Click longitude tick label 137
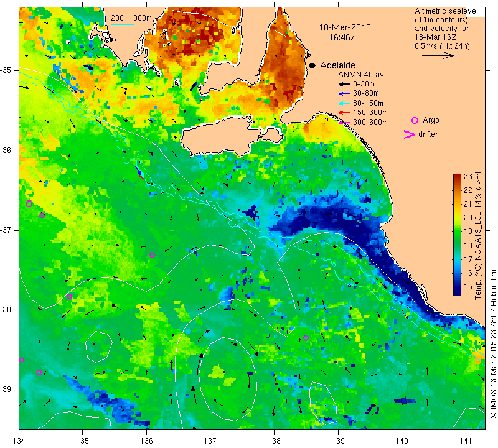The width and height of the screenshot is (498, 448). click(210, 441)
